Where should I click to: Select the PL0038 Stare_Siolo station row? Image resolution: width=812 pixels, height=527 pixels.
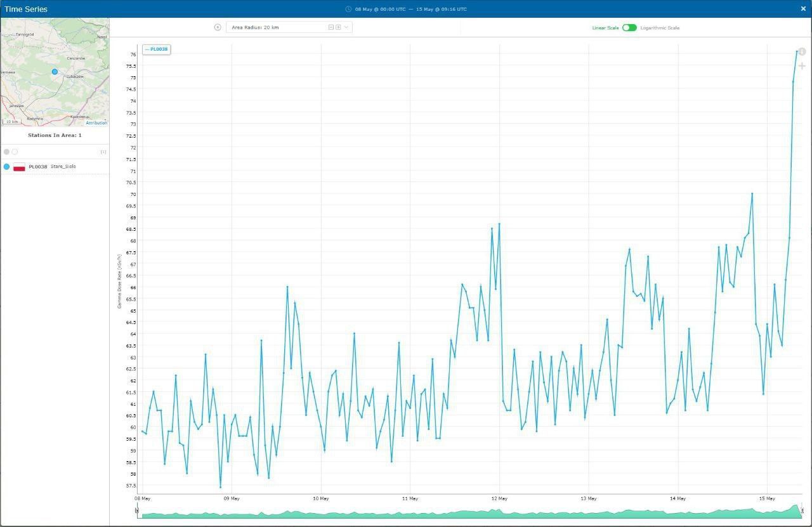[x=55, y=167]
